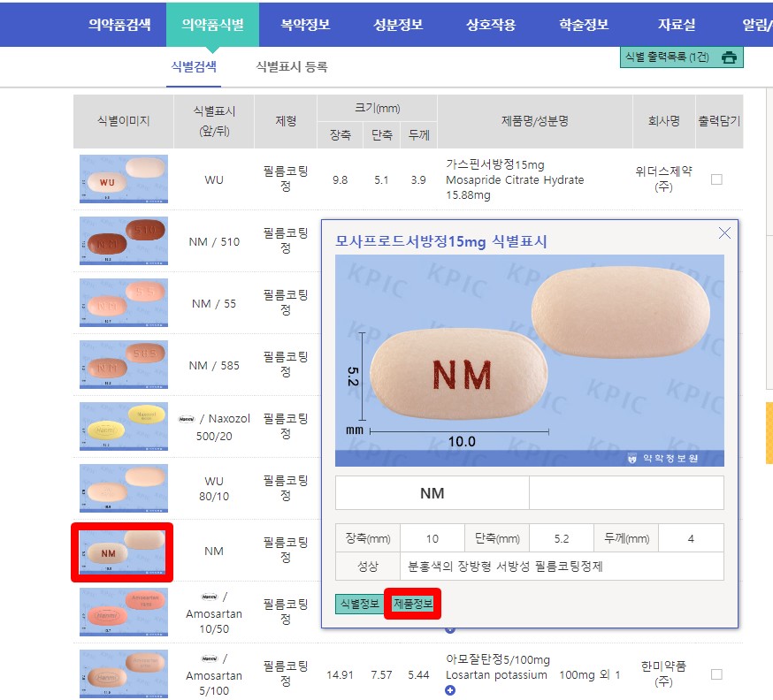Click the Hanmi logo in Amosartan 10/50 row
773x700 pixels.
[x=210, y=597]
